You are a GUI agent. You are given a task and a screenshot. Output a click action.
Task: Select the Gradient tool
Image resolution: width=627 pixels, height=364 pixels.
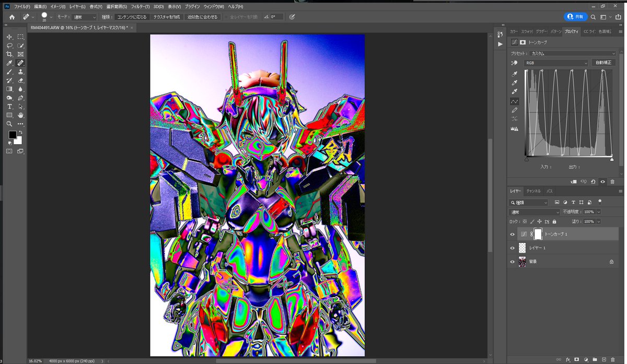(x=9, y=89)
